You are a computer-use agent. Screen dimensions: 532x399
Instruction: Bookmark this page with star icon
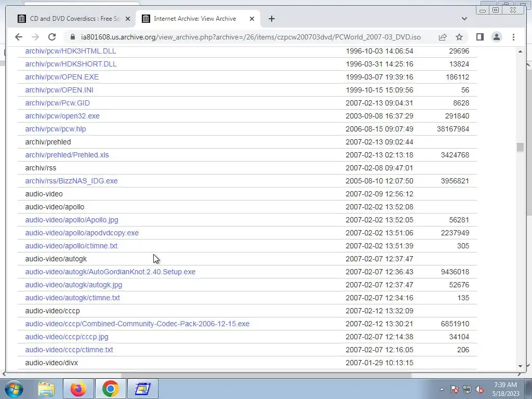459,37
